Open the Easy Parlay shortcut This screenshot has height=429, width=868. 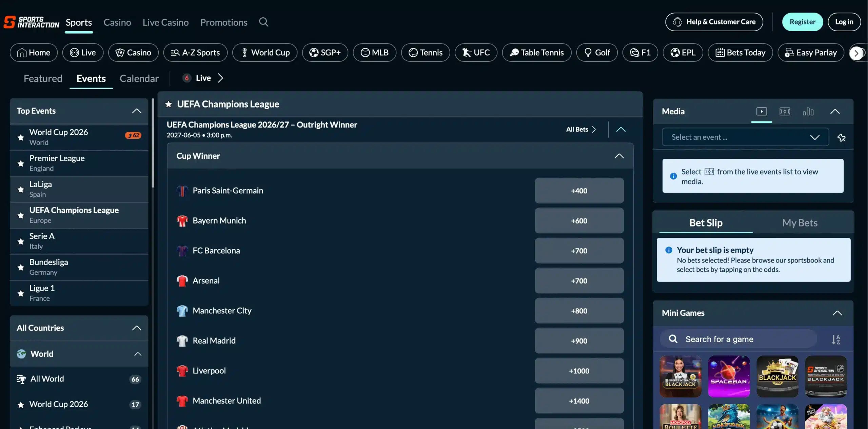tap(811, 53)
